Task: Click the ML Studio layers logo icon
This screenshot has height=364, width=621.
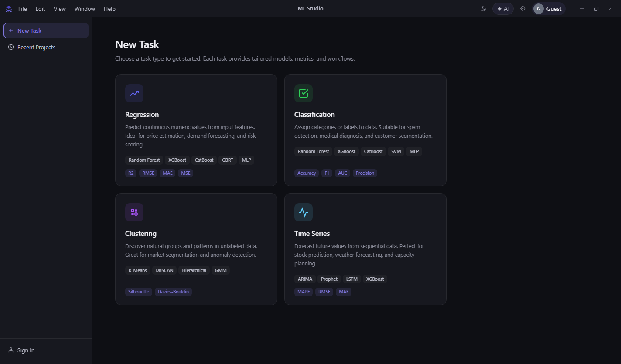Action: click(9, 9)
